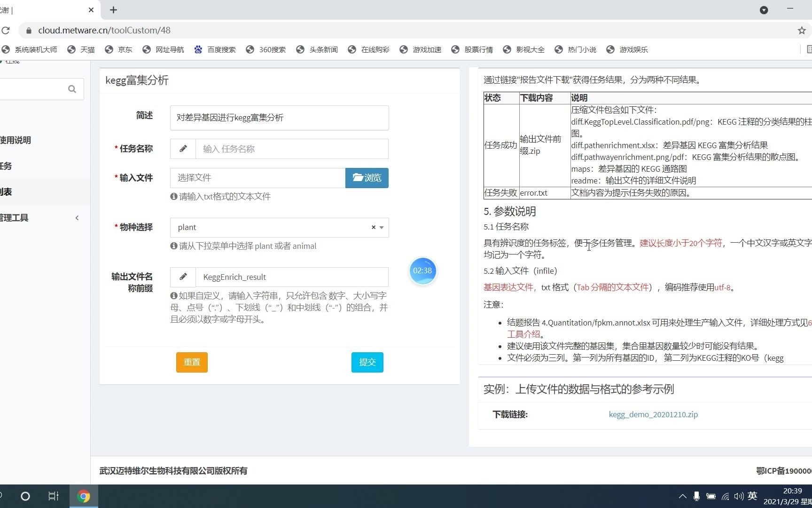Click the 简述 description field
Viewport: 812px width, 508px height.
(x=279, y=118)
